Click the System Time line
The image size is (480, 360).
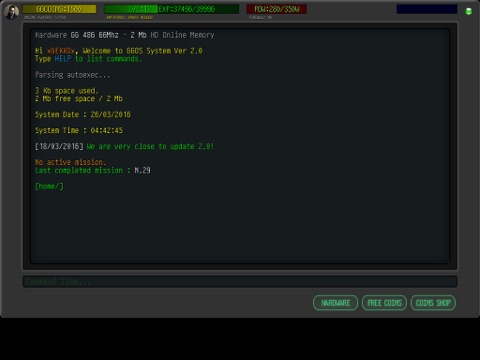(79, 130)
